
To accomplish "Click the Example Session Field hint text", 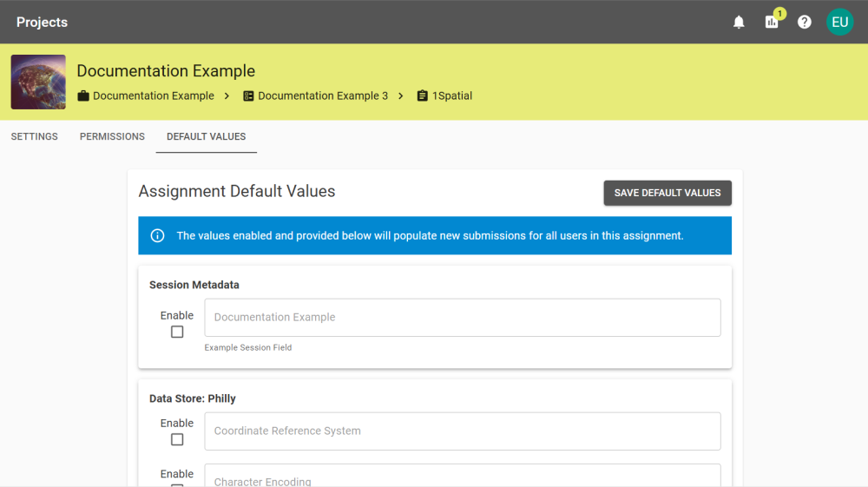I will (x=248, y=347).
